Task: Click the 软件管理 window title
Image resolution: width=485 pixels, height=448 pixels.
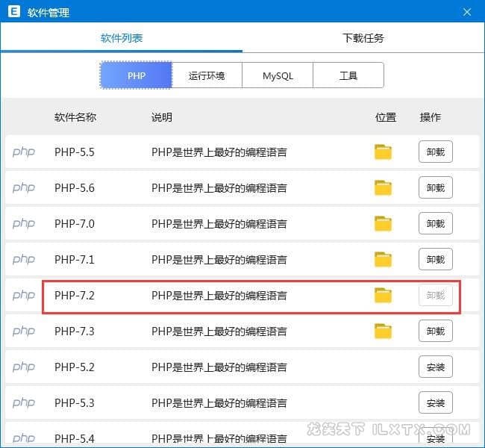Action: [x=48, y=13]
